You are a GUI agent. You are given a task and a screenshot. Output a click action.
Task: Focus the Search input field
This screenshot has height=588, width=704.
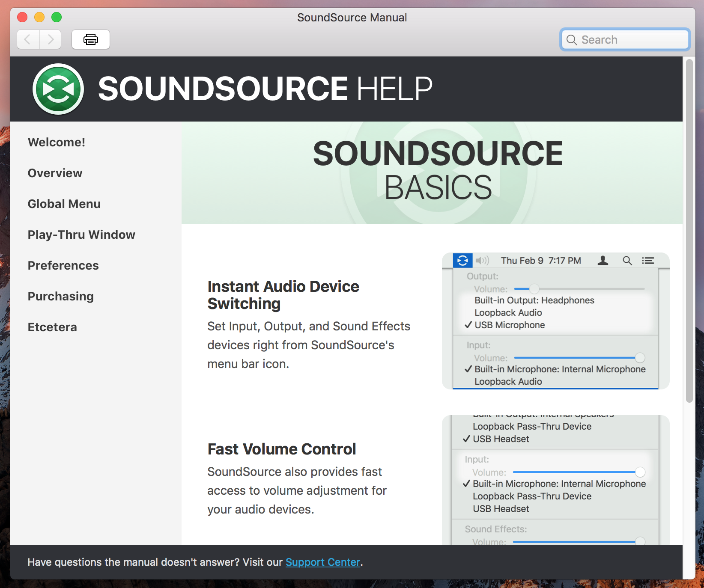point(625,40)
